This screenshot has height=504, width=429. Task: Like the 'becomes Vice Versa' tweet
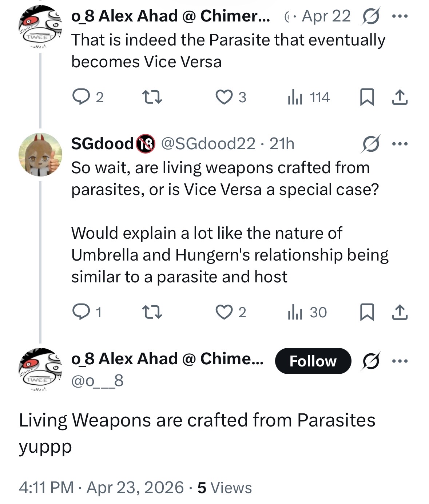pos(231,97)
